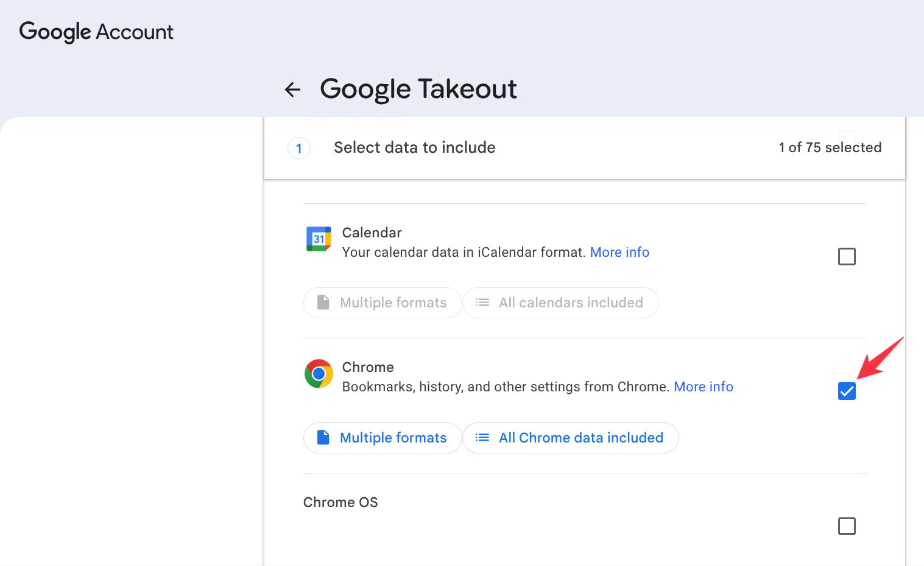Check the Calendar export checkbox
The width and height of the screenshot is (924, 566).
pos(847,256)
